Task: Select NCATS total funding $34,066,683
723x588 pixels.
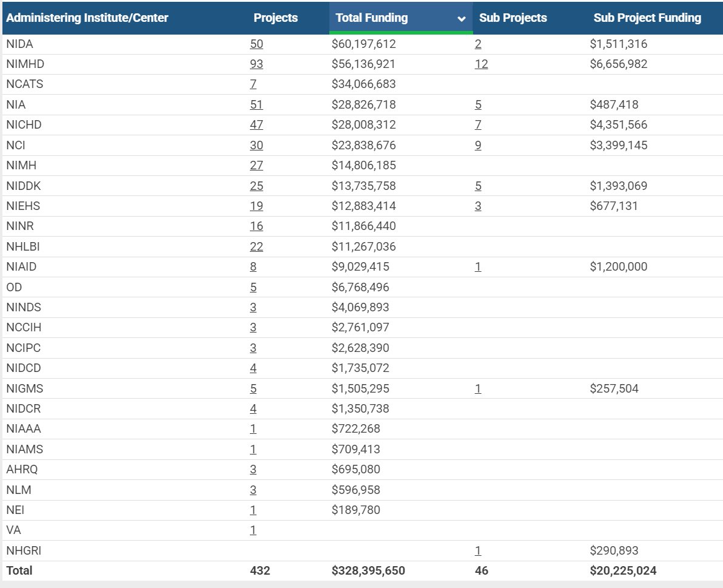Action: coord(364,84)
